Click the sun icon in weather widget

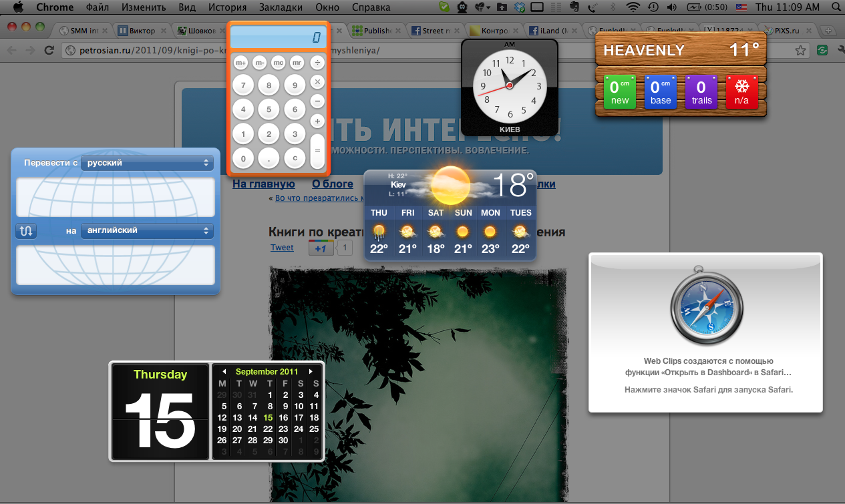452,185
